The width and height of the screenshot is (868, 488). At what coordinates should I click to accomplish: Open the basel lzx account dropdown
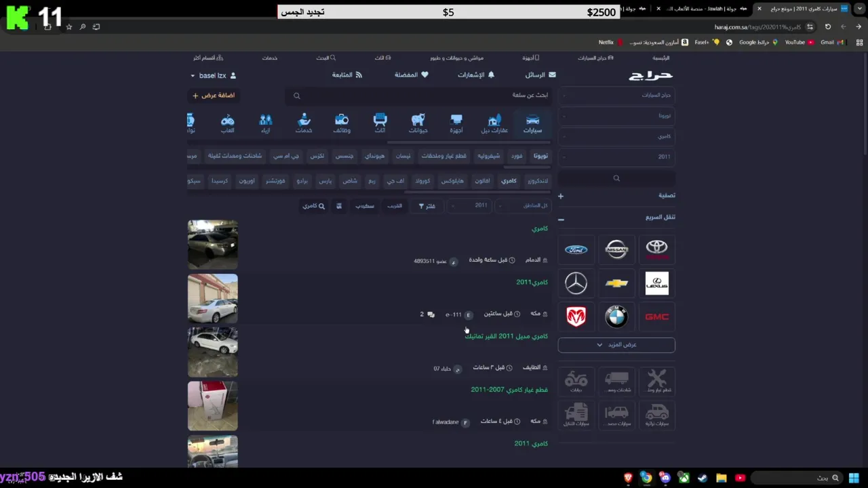point(213,76)
